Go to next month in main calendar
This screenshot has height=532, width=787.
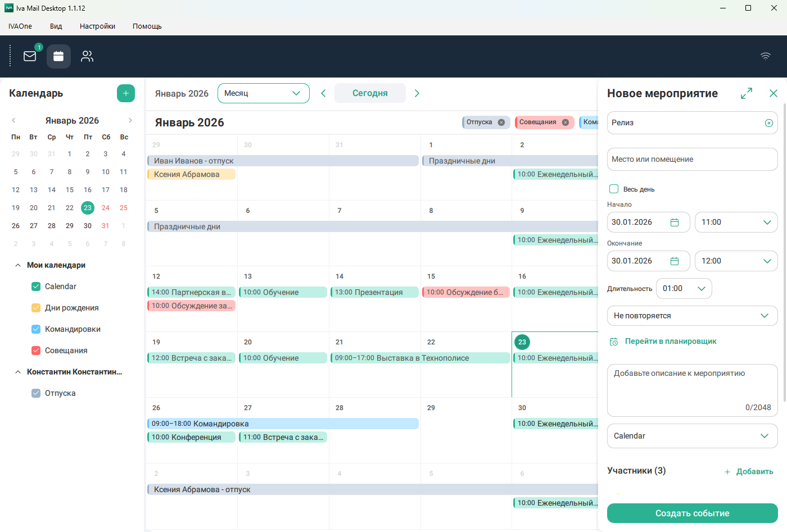click(x=417, y=93)
